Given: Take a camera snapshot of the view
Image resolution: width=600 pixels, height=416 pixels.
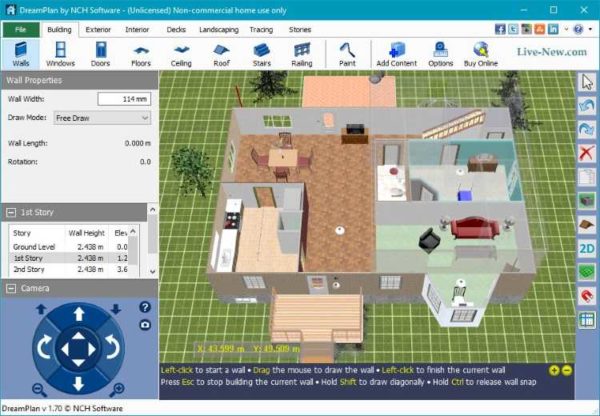Looking at the screenshot, I should 144,325.
